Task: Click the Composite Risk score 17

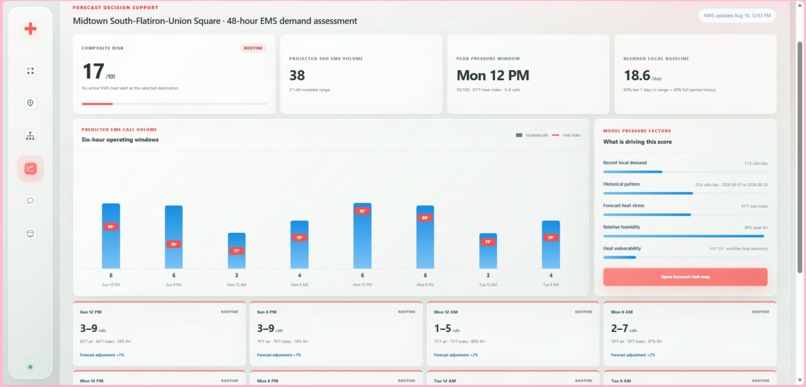Action: pyautogui.click(x=93, y=71)
